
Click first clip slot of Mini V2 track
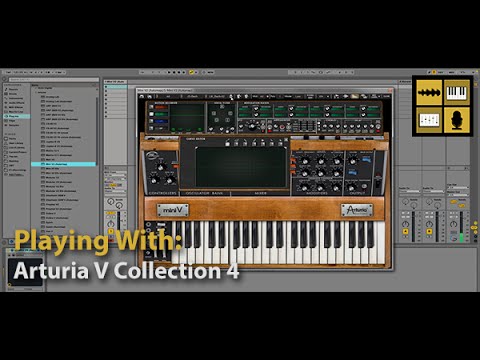coord(116,87)
